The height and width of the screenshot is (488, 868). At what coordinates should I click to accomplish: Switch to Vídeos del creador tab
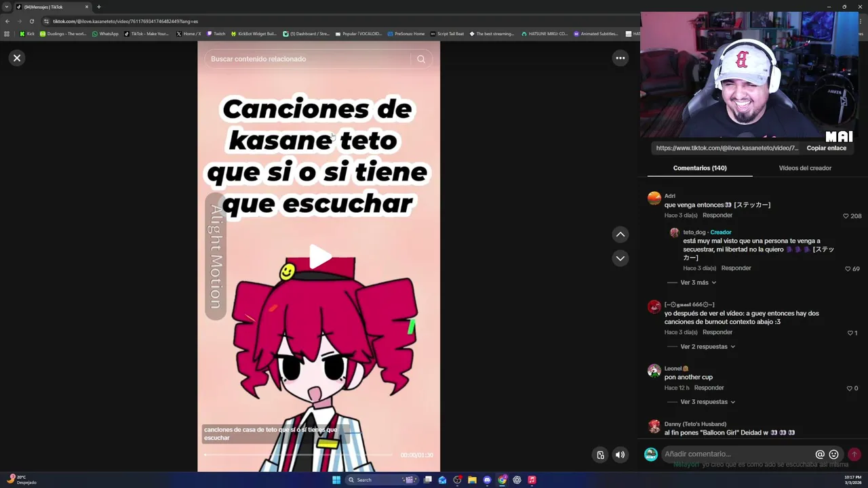[x=805, y=168]
